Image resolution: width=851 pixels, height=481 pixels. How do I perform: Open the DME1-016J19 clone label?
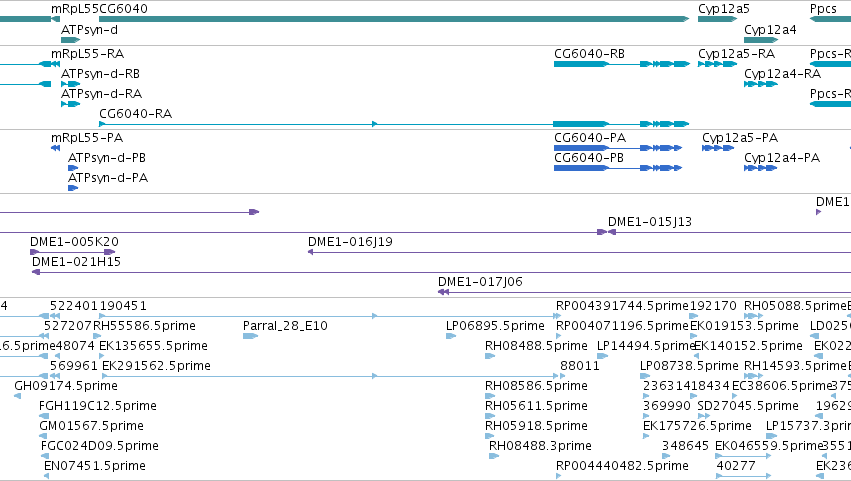(x=350, y=242)
